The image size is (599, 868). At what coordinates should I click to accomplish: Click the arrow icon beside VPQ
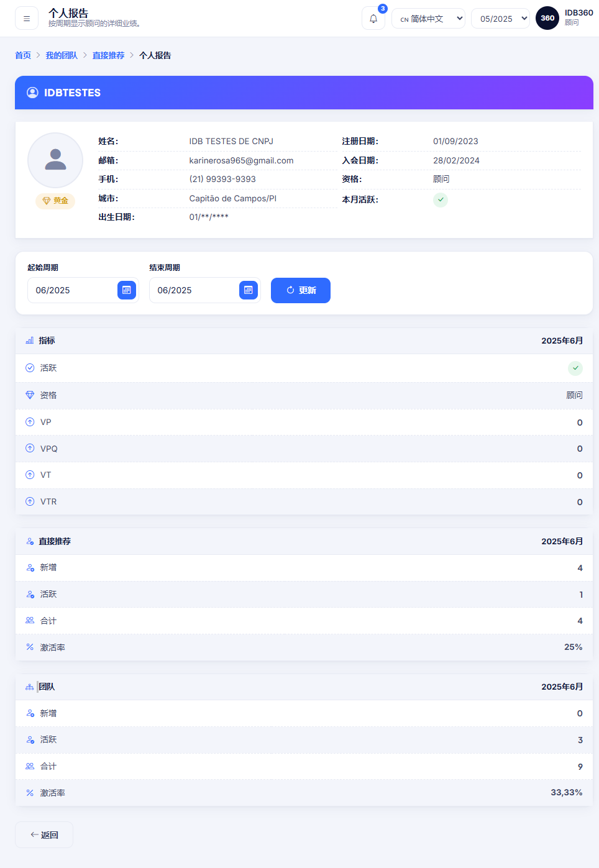coord(30,449)
